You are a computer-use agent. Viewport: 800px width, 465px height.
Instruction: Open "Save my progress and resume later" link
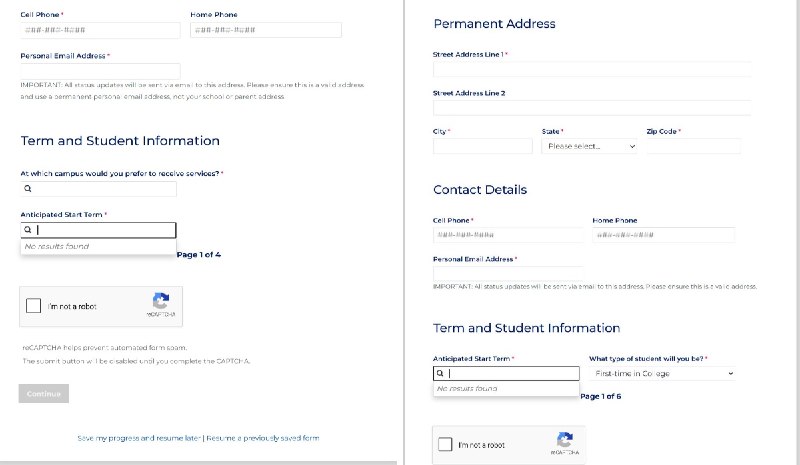point(139,438)
